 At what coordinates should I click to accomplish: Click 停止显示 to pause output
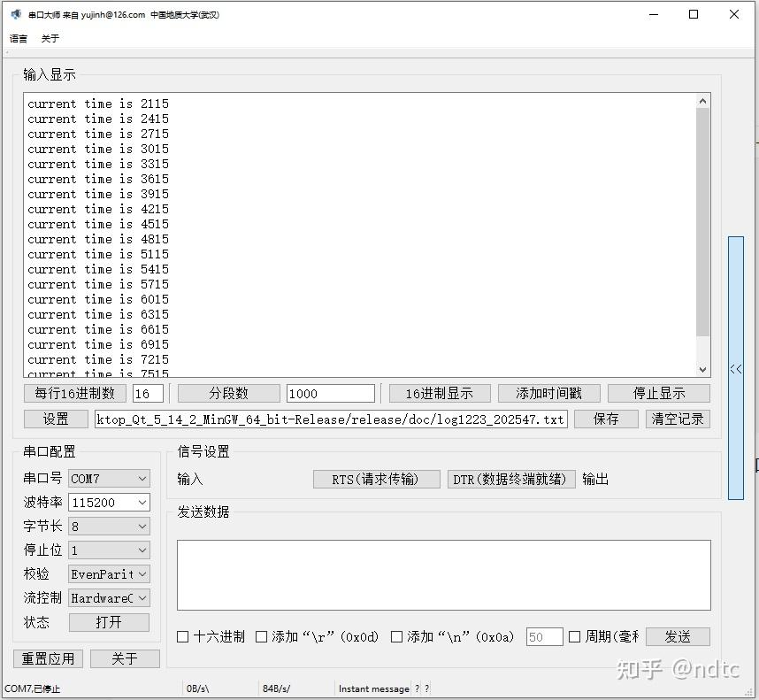[659, 393]
